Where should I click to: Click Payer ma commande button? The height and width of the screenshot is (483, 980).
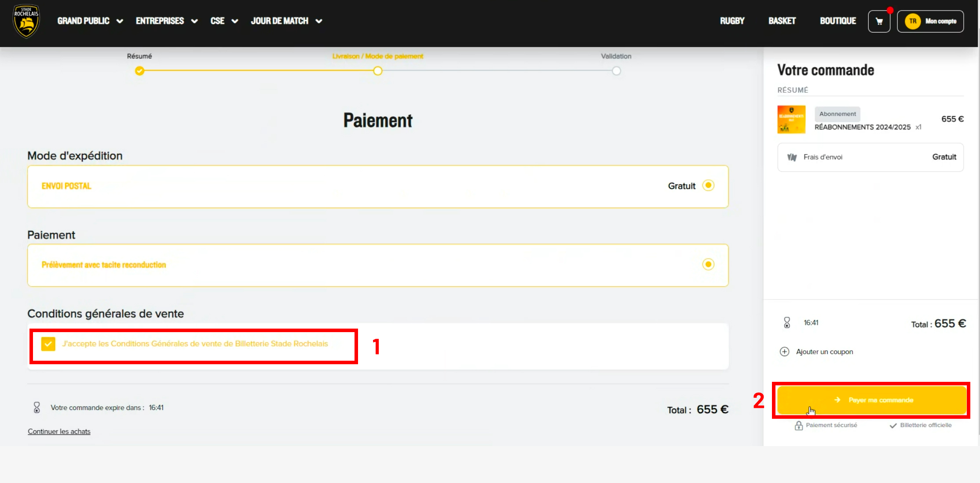pos(871,400)
